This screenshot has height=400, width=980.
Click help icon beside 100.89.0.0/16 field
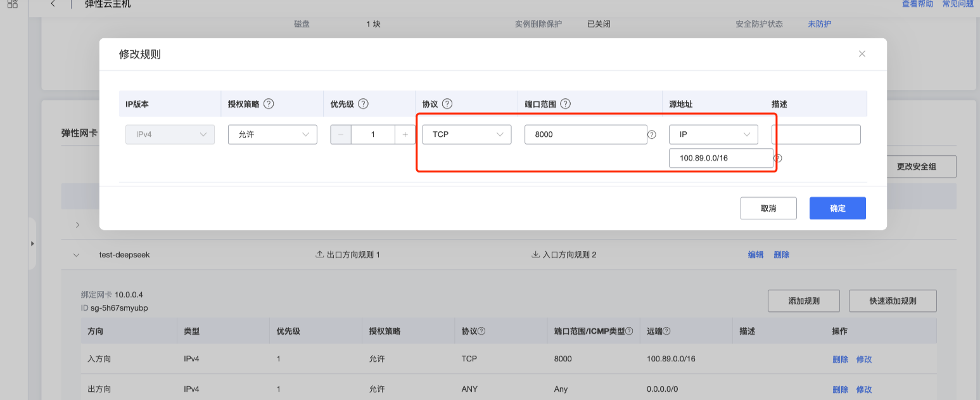click(778, 158)
